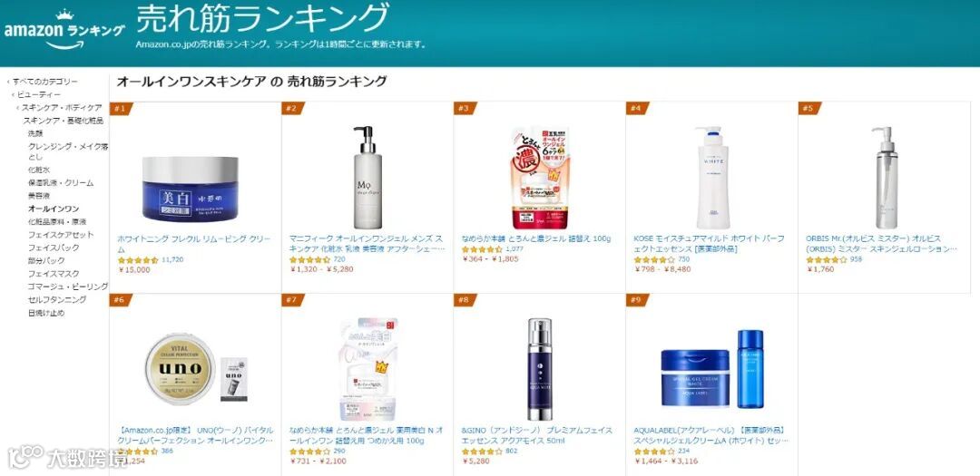The width and height of the screenshot is (980, 476).
Task: Open the #1 blue 美白 cream jar image
Action: pyautogui.click(x=190, y=189)
